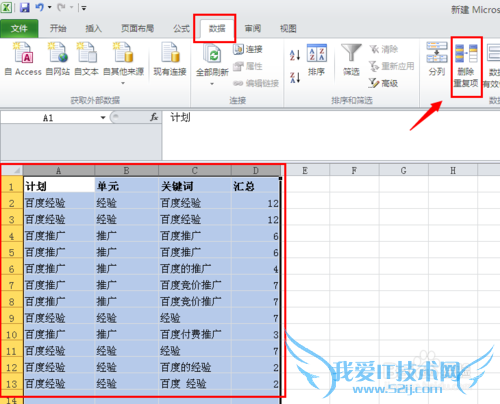This screenshot has width=500, height=404.
Task: Switch to the 开始 (Home) tab
Action: click(58, 29)
